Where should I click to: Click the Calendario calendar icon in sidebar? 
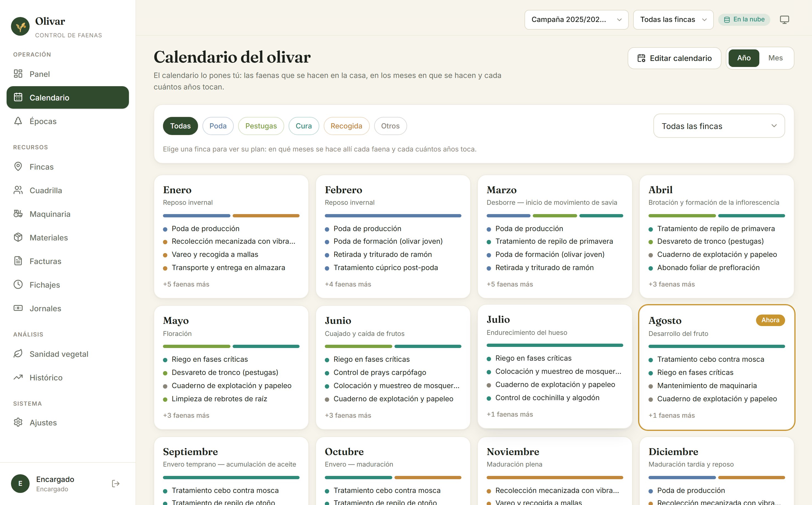pos(18,97)
